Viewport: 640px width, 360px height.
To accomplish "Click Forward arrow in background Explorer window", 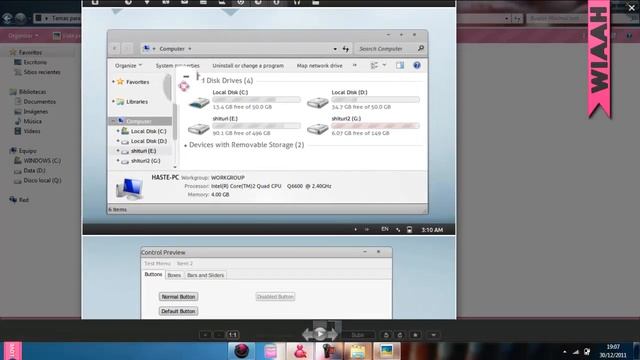I will point(20,18).
